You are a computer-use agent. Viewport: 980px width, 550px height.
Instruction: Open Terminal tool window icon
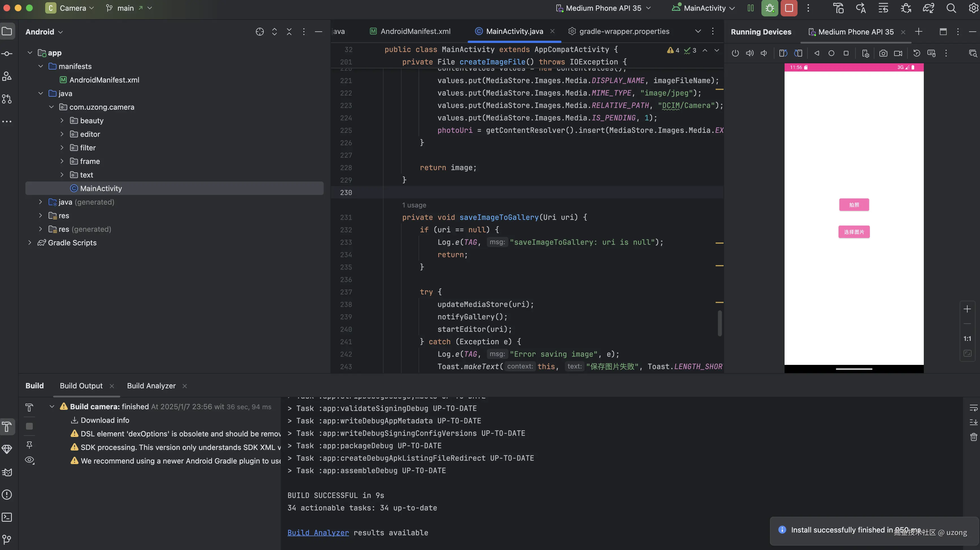pyautogui.click(x=7, y=517)
